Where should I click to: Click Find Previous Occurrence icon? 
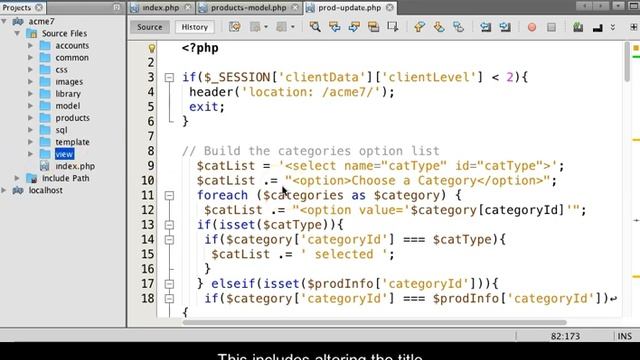pyautogui.click(x=334, y=27)
